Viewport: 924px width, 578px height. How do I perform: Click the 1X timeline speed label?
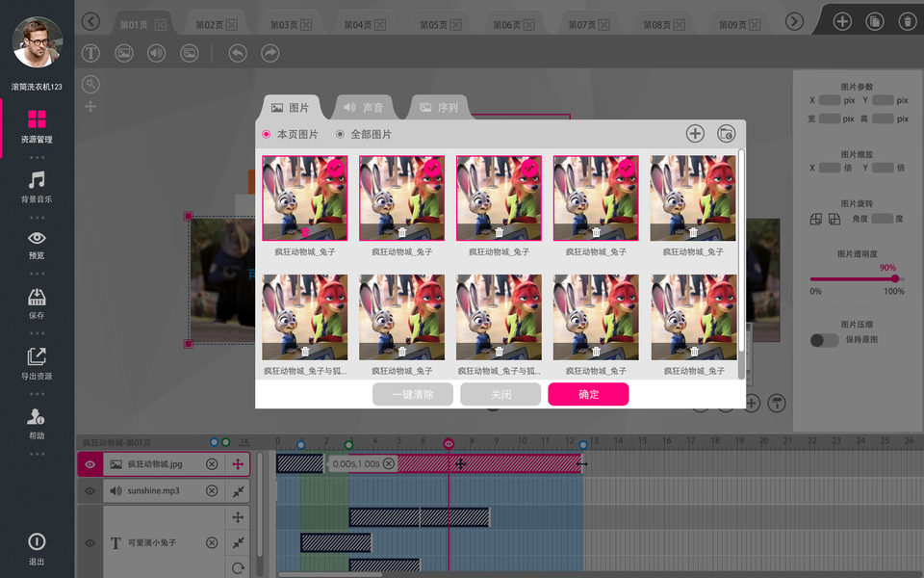coord(244,442)
